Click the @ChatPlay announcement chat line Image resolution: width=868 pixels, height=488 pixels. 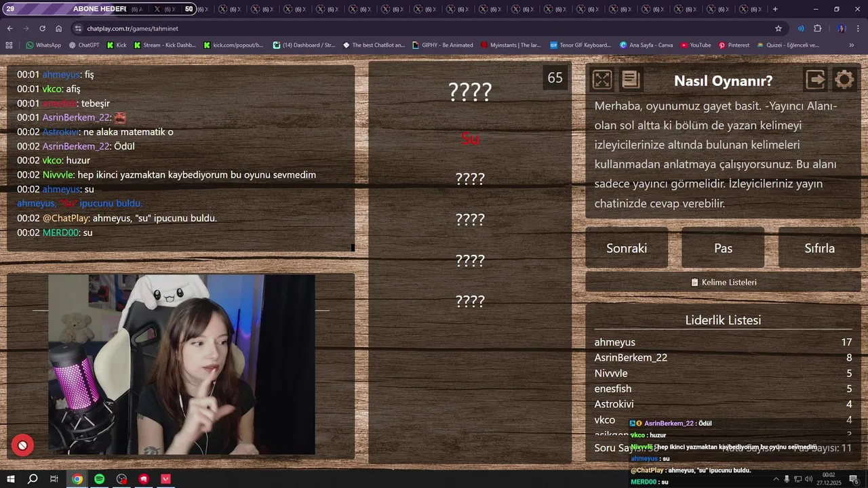coord(117,218)
